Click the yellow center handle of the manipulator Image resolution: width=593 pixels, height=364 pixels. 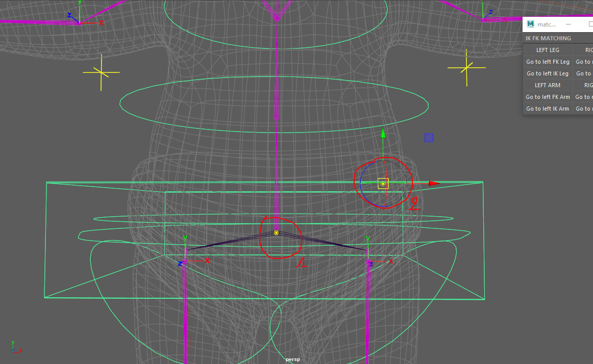coord(383,184)
